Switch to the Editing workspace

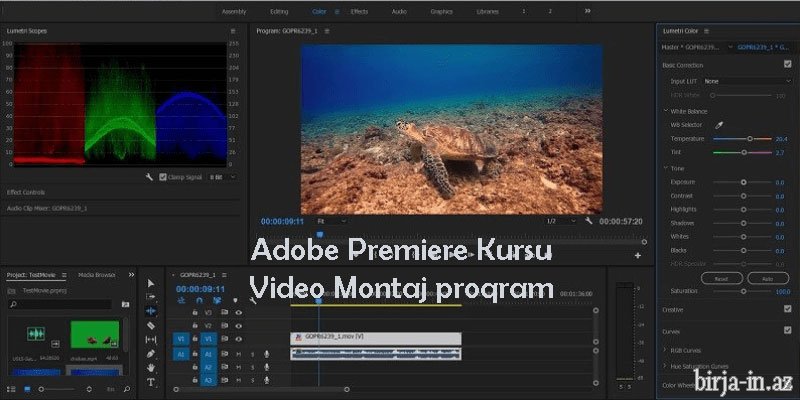tap(279, 12)
